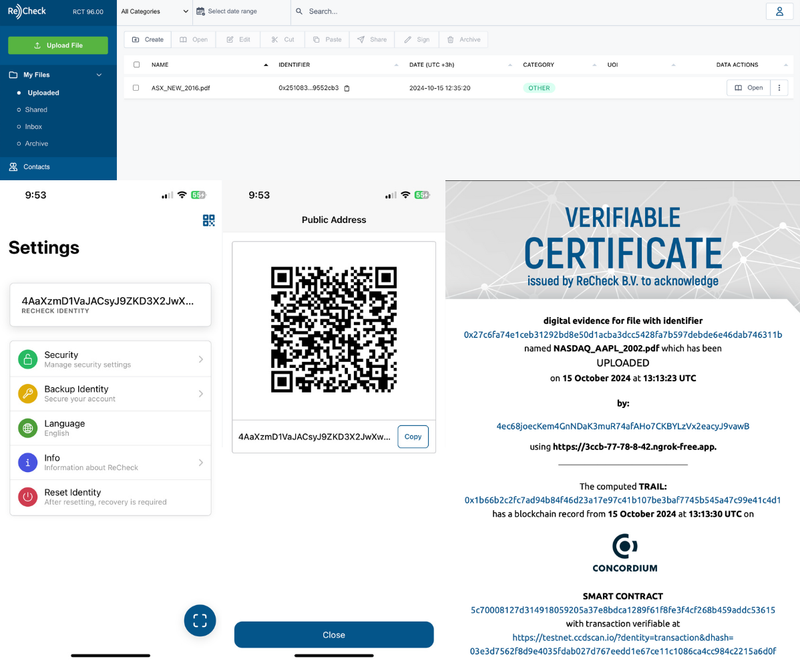This screenshot has height=667, width=800.
Task: Open the testnet.ccdscan.io transaction link
Action: (x=622, y=644)
